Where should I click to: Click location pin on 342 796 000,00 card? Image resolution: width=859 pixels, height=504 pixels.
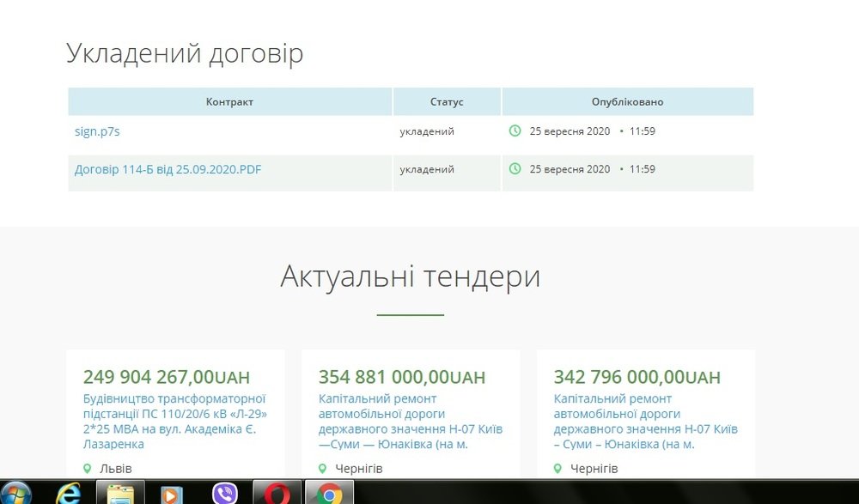557,469
